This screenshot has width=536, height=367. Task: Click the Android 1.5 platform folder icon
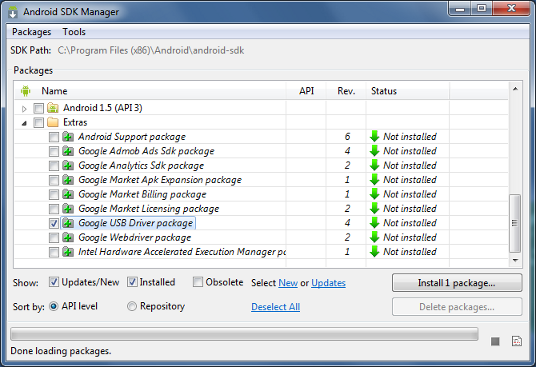coord(53,108)
